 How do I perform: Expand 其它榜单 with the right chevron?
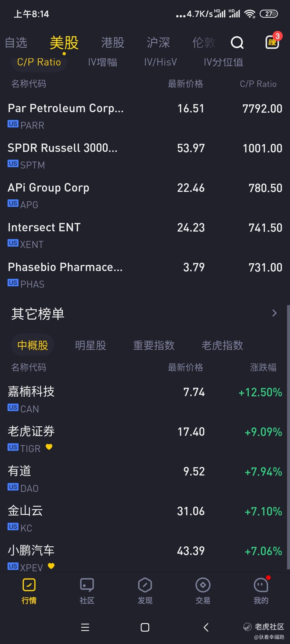pos(274,313)
